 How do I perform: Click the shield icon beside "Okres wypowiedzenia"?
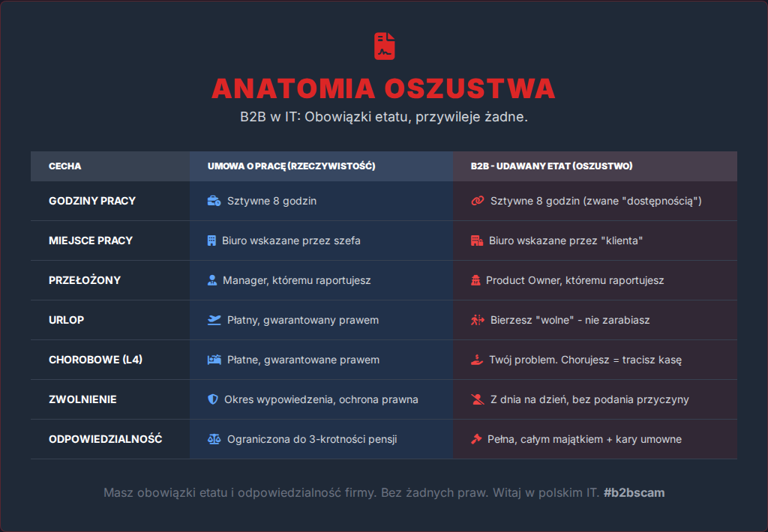[213, 399]
